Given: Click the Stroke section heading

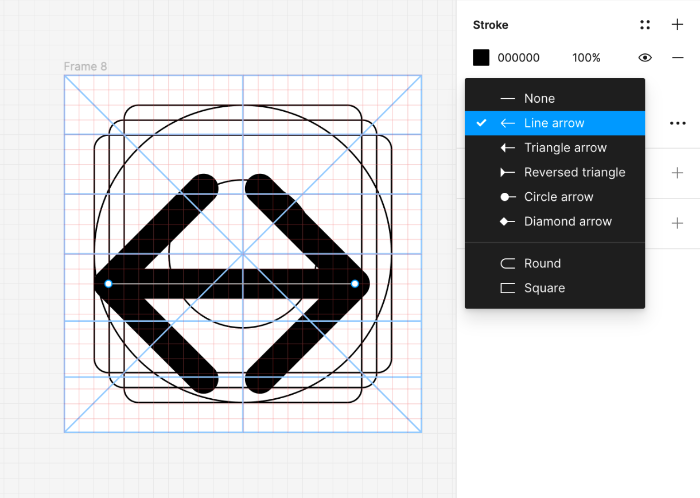Looking at the screenshot, I should pyautogui.click(x=490, y=25).
